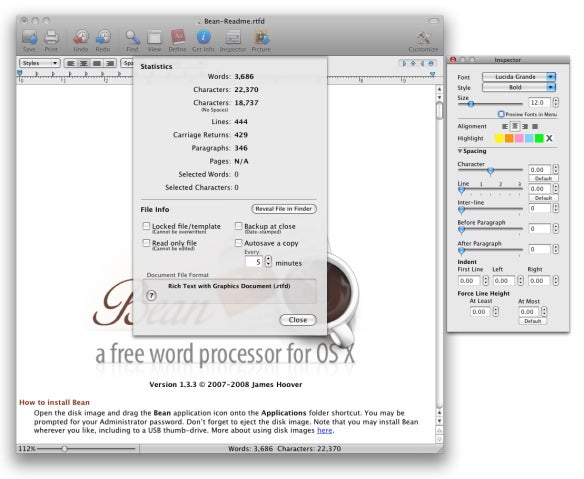Click the Character spacing slider
The image size is (584, 479).
point(490,171)
